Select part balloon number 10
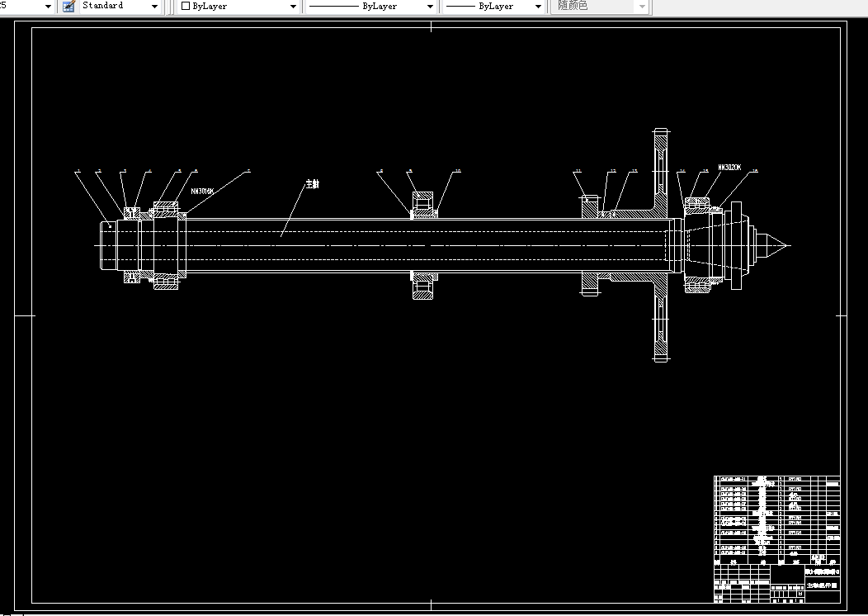 tap(458, 171)
